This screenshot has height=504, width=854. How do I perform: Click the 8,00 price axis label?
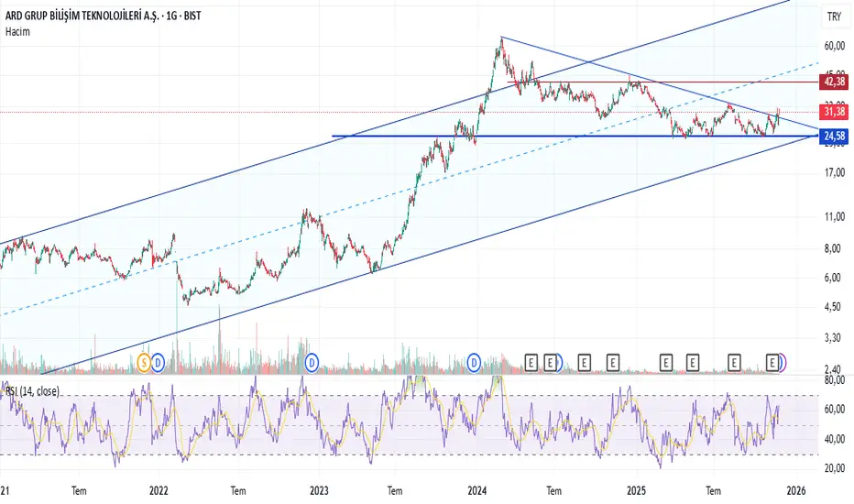coord(832,248)
